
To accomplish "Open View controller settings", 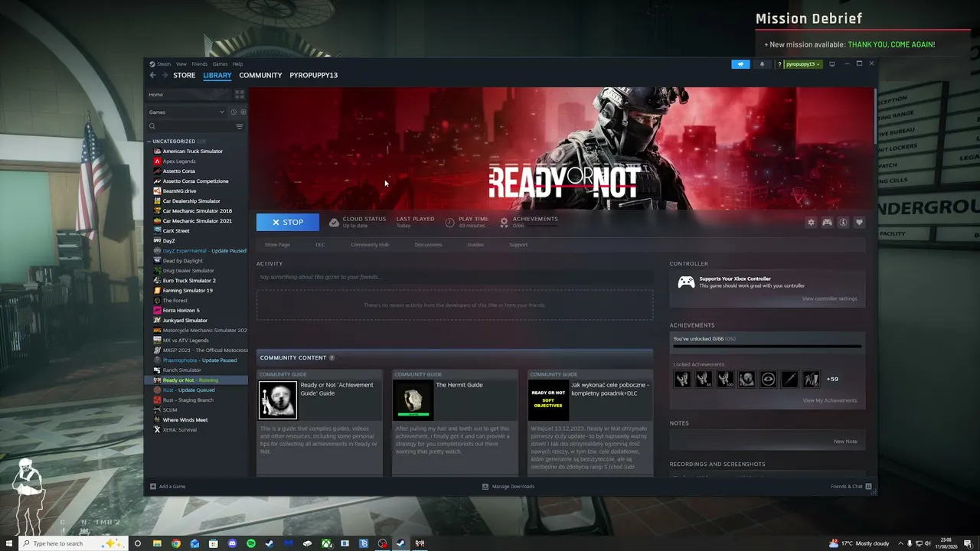I will (x=830, y=298).
